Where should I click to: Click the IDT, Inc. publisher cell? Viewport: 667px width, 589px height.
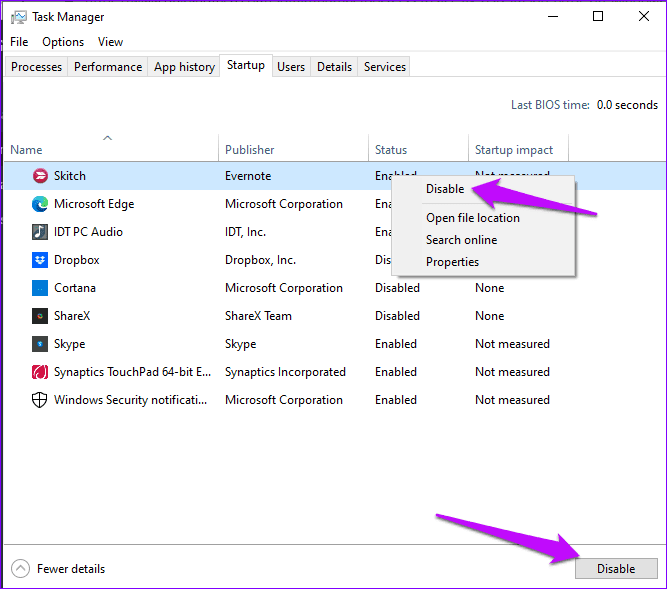coord(245,232)
